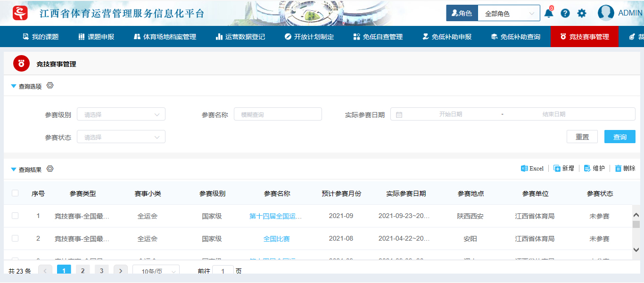Click the 删除 trash delete icon
This screenshot has width=644, height=283.
618,169
